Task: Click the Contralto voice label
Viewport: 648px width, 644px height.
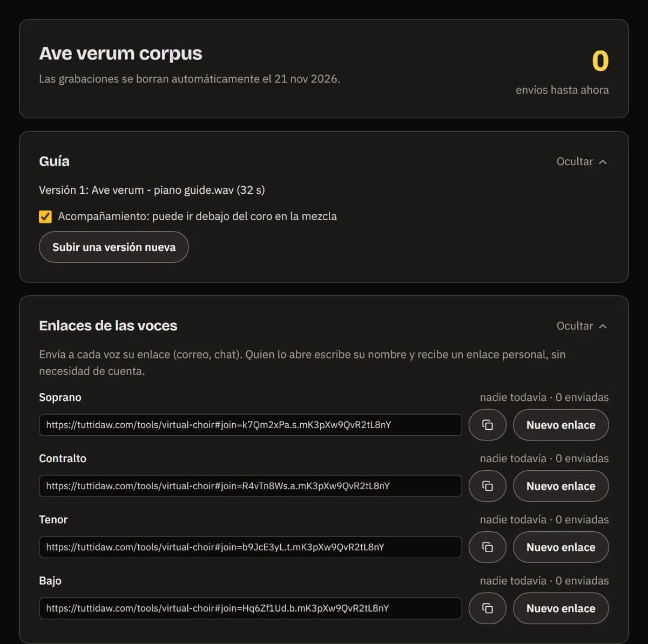Action: [x=63, y=458]
